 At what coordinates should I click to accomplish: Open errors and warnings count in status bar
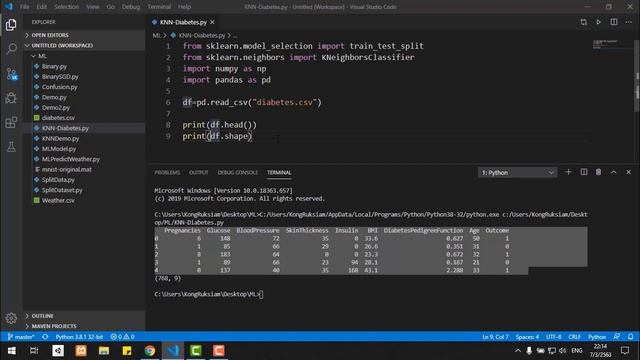(x=122, y=337)
